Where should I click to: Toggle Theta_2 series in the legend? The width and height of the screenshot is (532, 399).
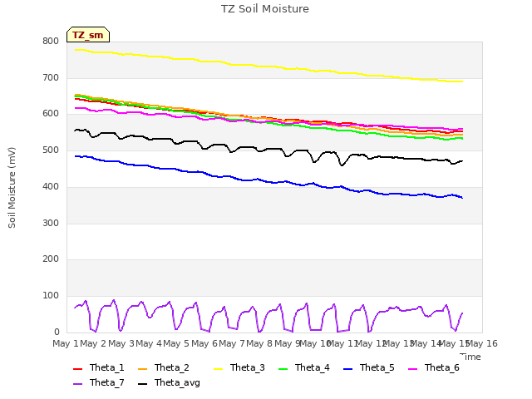pyautogui.click(x=164, y=367)
